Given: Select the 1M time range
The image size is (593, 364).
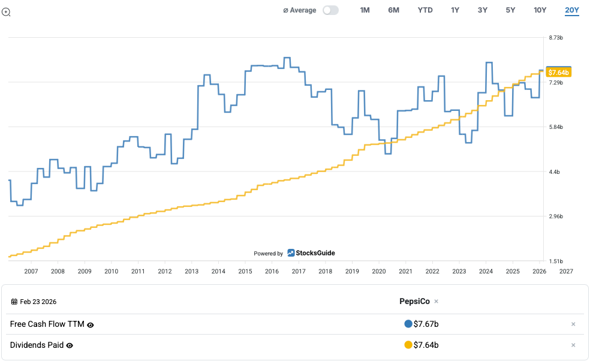Looking at the screenshot, I should pyautogui.click(x=365, y=10).
